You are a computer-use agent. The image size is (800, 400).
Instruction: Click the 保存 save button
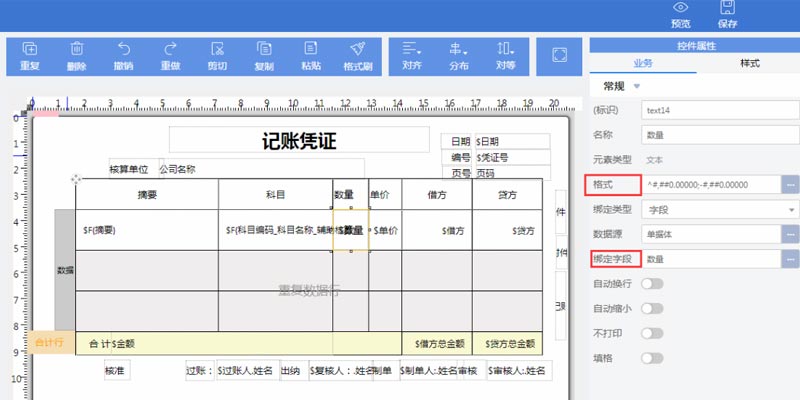pyautogui.click(x=728, y=14)
